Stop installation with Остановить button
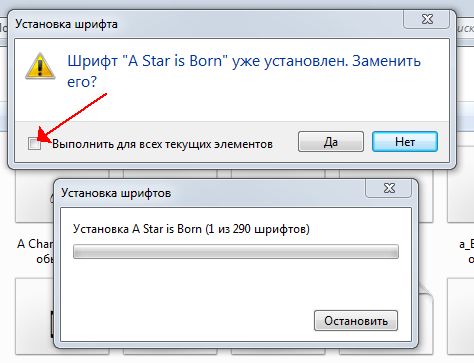This screenshot has width=474, height=363. [x=356, y=321]
